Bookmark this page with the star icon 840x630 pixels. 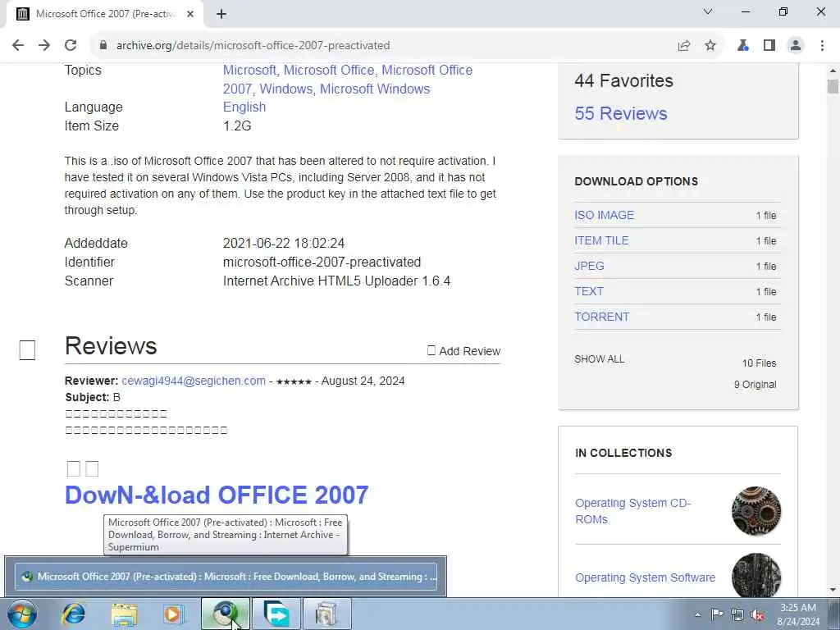710,46
